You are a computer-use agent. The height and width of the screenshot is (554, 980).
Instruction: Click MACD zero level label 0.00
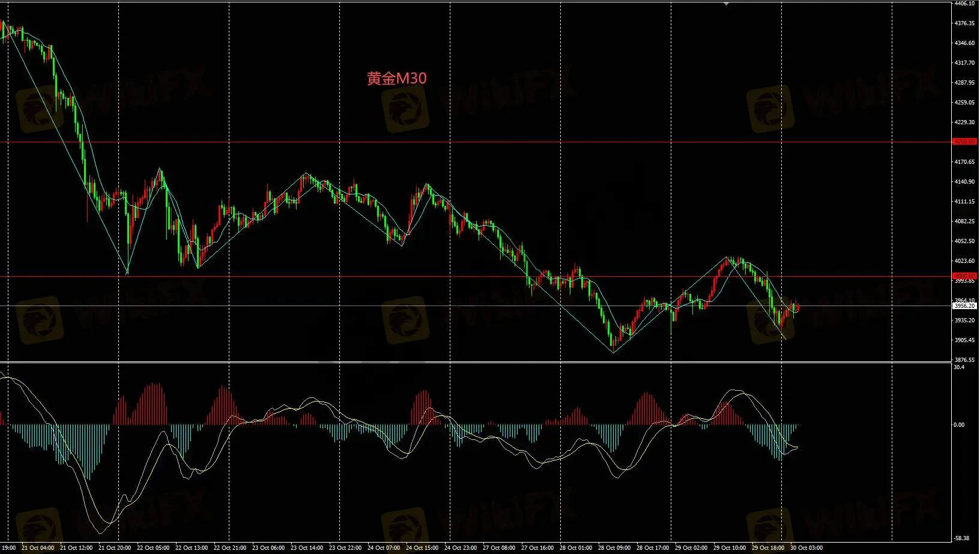tap(959, 425)
